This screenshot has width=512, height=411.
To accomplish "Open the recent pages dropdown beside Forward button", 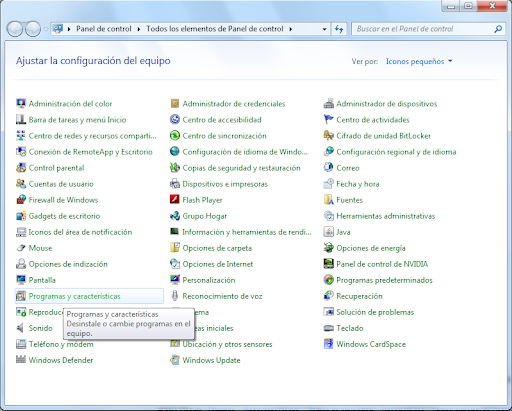I will [x=46, y=29].
